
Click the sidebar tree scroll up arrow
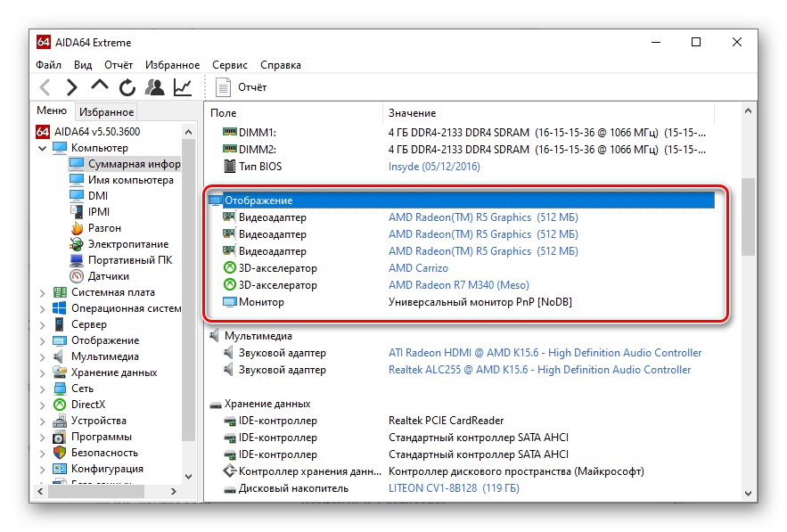[x=188, y=132]
